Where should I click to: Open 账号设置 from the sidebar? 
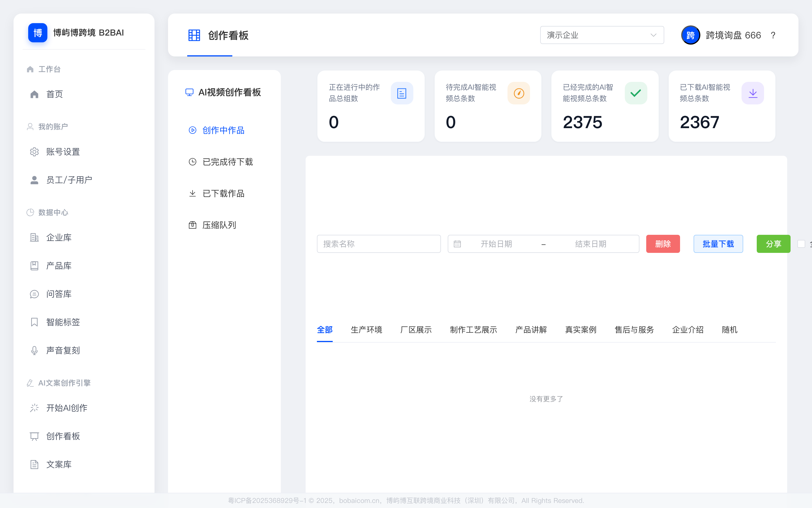84,152
